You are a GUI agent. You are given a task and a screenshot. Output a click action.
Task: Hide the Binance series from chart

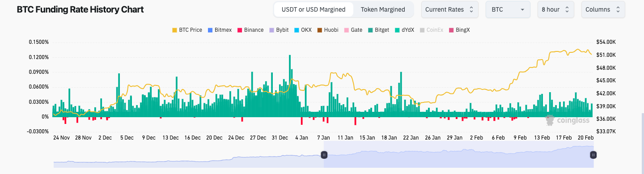click(x=250, y=30)
